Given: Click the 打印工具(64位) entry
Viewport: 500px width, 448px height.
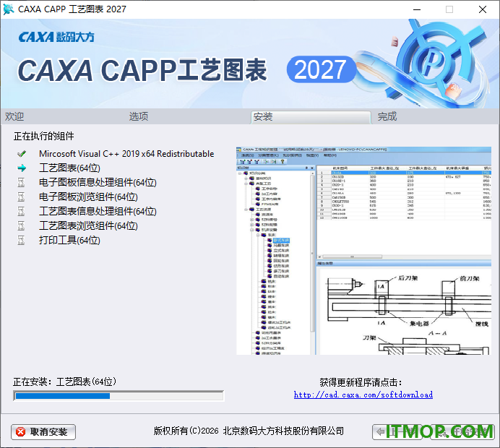Looking at the screenshot, I should pos(69,240).
